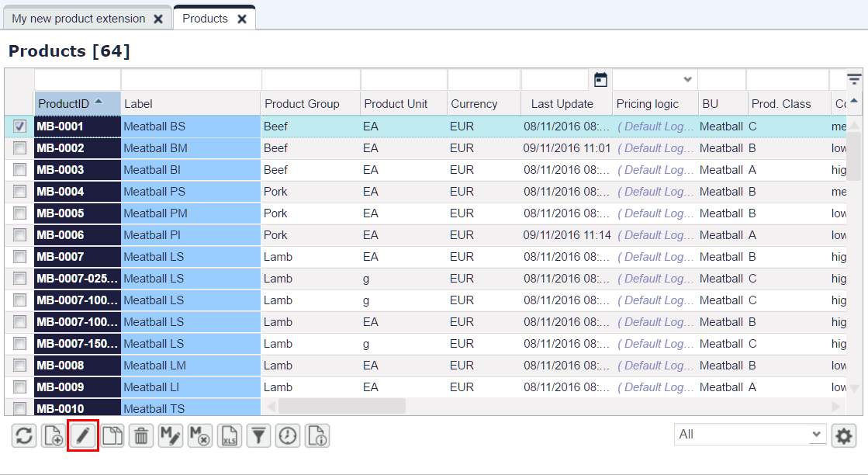
Task: Click the refresh icon in bottom toolbar
Action: click(x=24, y=435)
